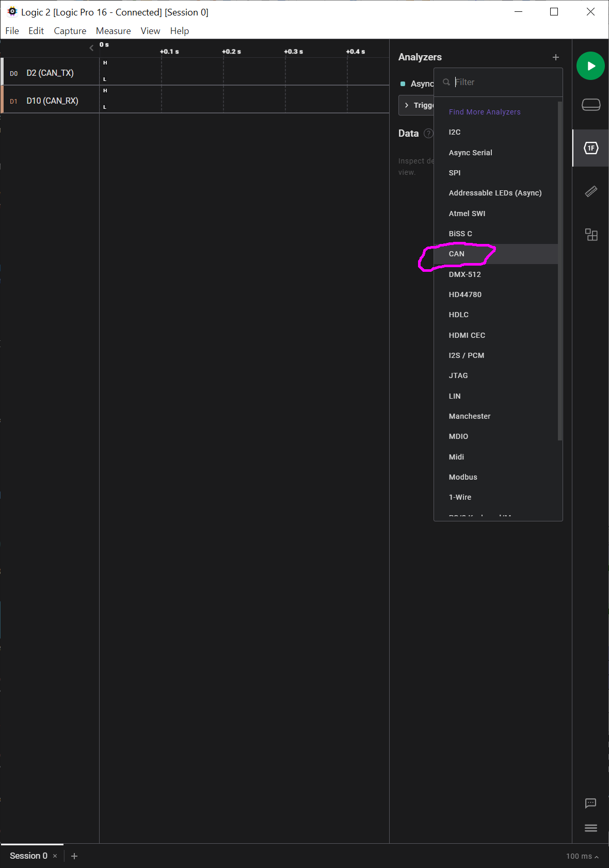Click the +0.2 s timeline marker
Image resolution: width=609 pixels, height=868 pixels.
coord(231,52)
